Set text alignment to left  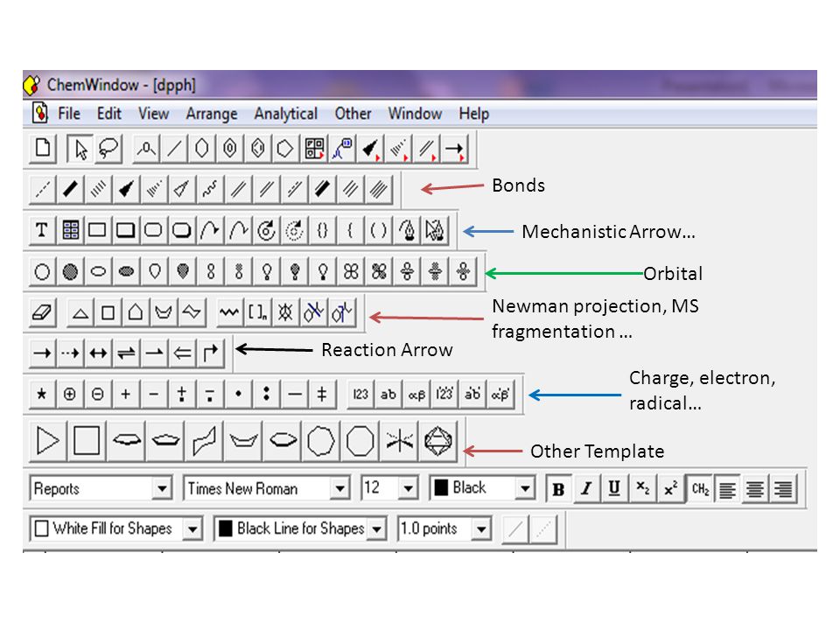tap(727, 488)
